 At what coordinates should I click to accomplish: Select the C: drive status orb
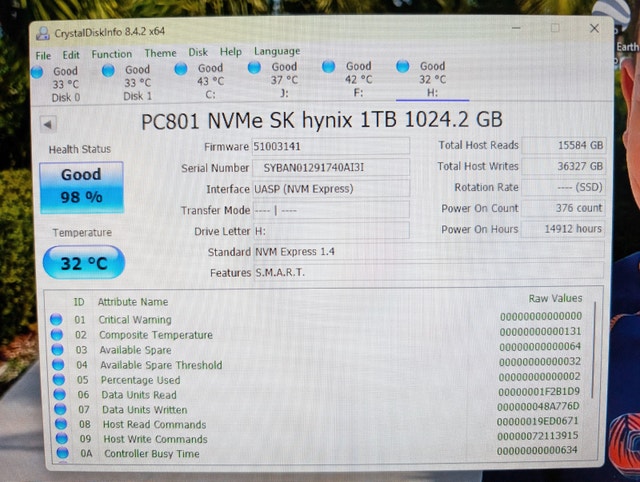[181, 69]
